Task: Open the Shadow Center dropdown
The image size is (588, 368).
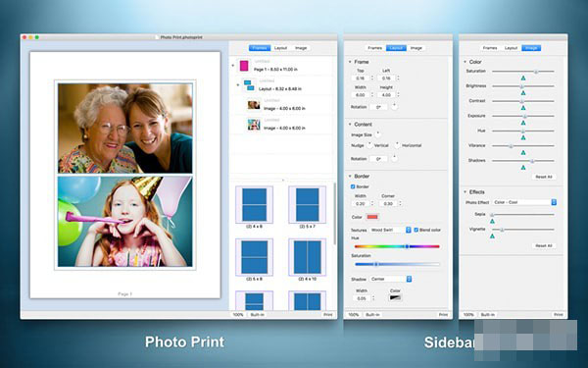Action: click(390, 279)
